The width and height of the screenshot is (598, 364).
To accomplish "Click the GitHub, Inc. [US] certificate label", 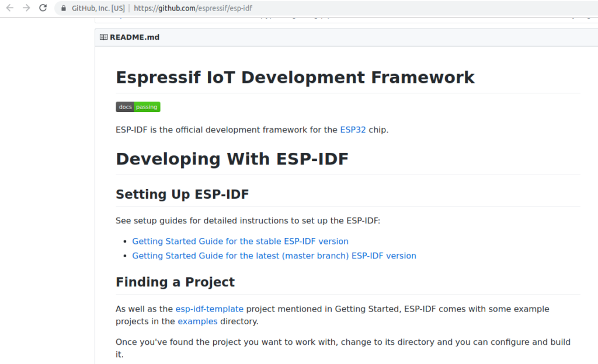I will click(x=98, y=8).
